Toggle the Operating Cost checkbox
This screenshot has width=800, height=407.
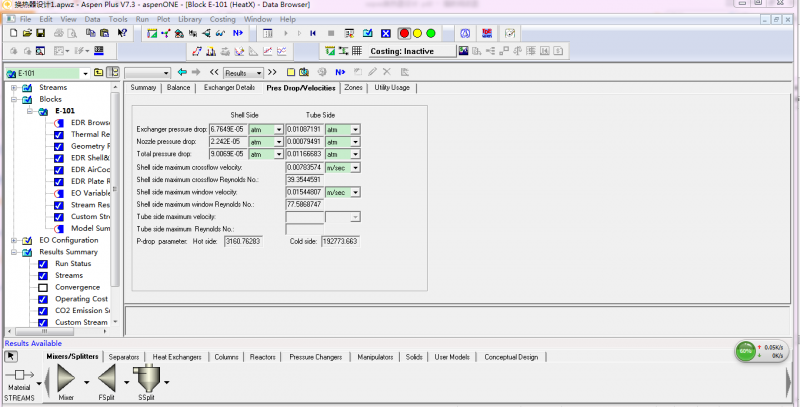(43, 299)
